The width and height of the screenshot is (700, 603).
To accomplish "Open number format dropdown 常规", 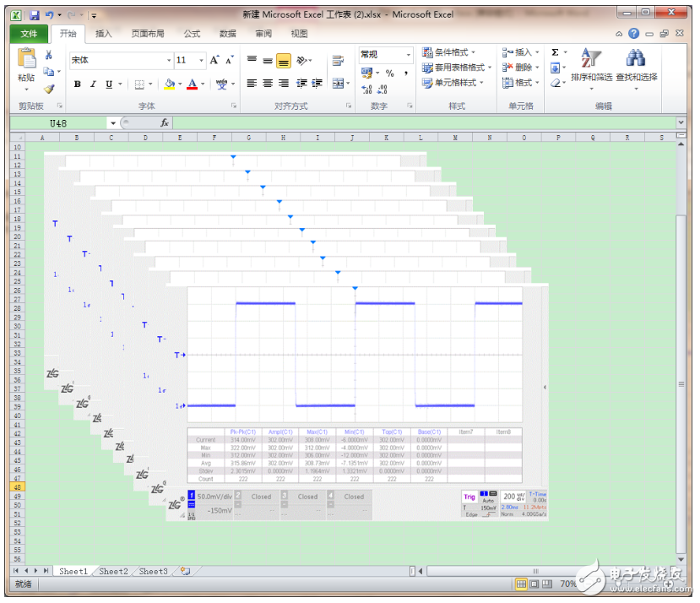I will point(408,55).
